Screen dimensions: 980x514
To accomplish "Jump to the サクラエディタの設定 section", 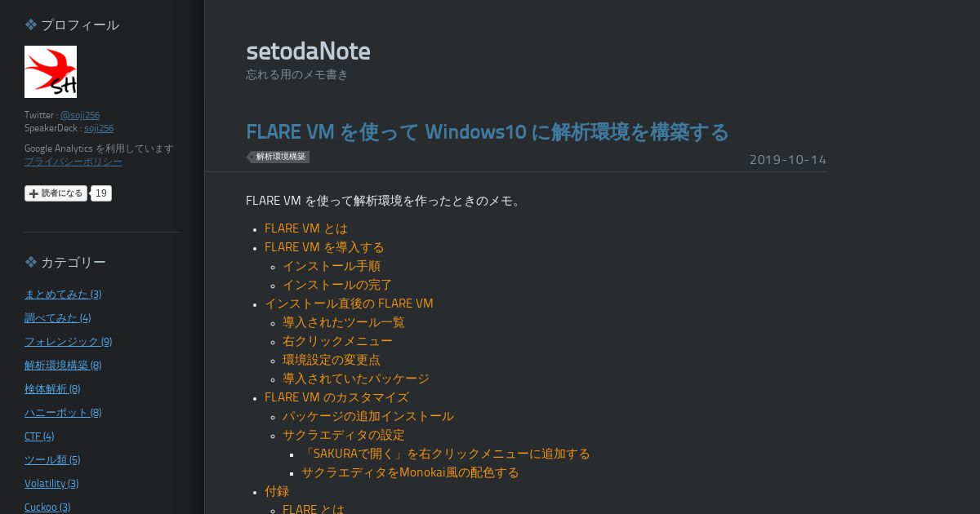I will 344,435.
